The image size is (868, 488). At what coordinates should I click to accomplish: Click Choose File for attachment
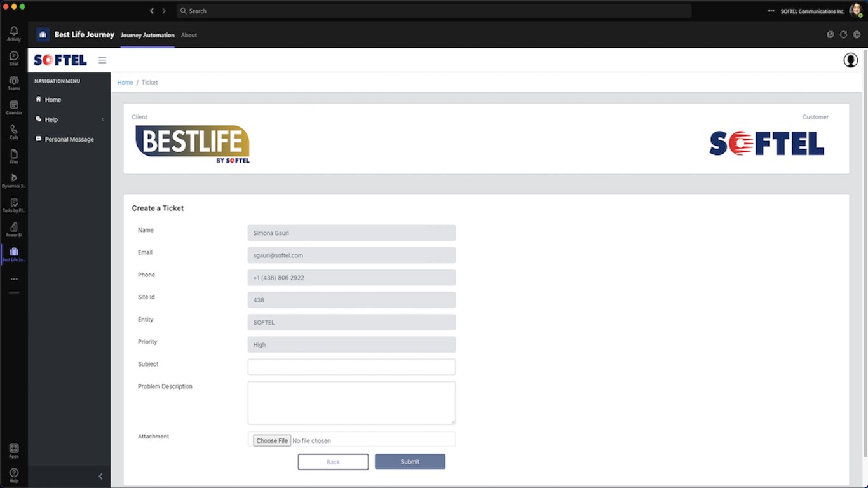click(272, 440)
